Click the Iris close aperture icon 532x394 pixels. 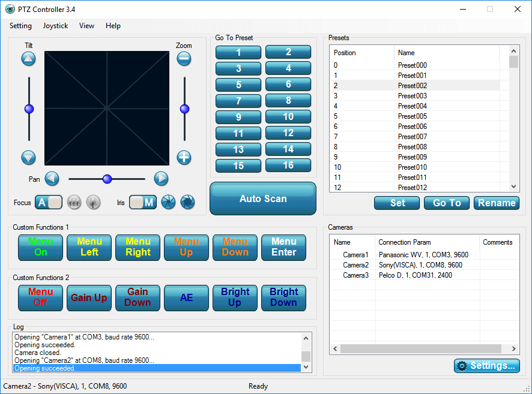(x=187, y=203)
